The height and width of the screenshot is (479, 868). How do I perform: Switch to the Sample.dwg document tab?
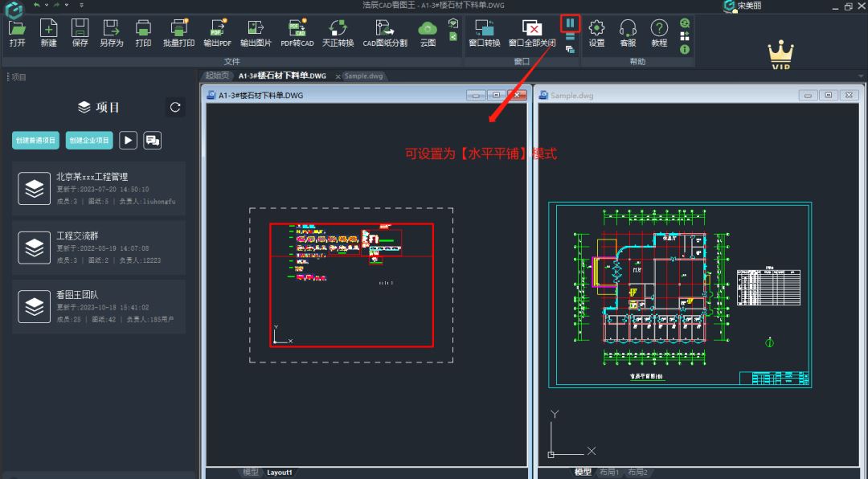(363, 76)
